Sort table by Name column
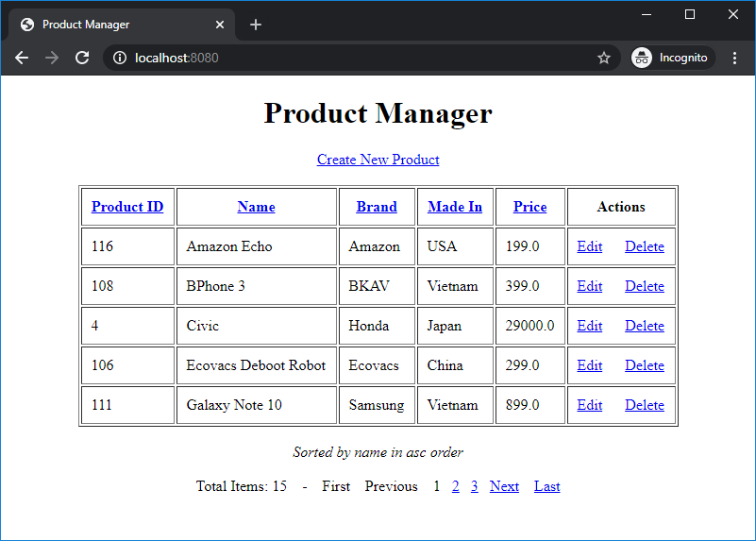 256,207
